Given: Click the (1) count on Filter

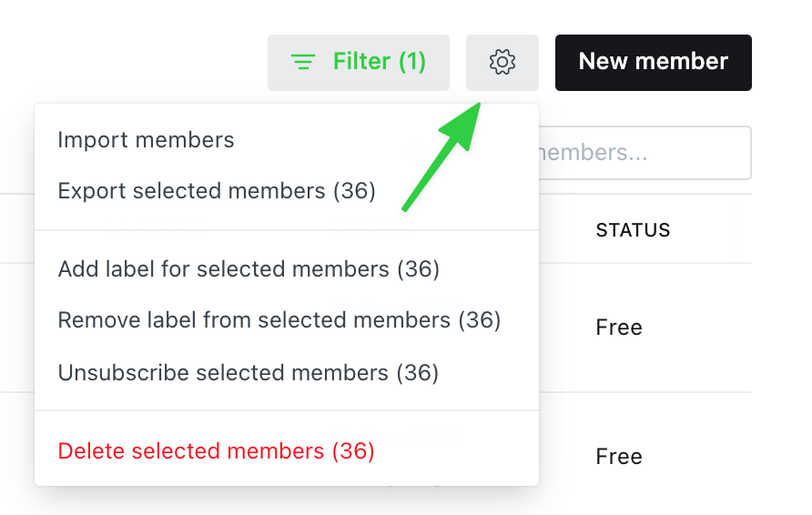Looking at the screenshot, I should pyautogui.click(x=412, y=62).
